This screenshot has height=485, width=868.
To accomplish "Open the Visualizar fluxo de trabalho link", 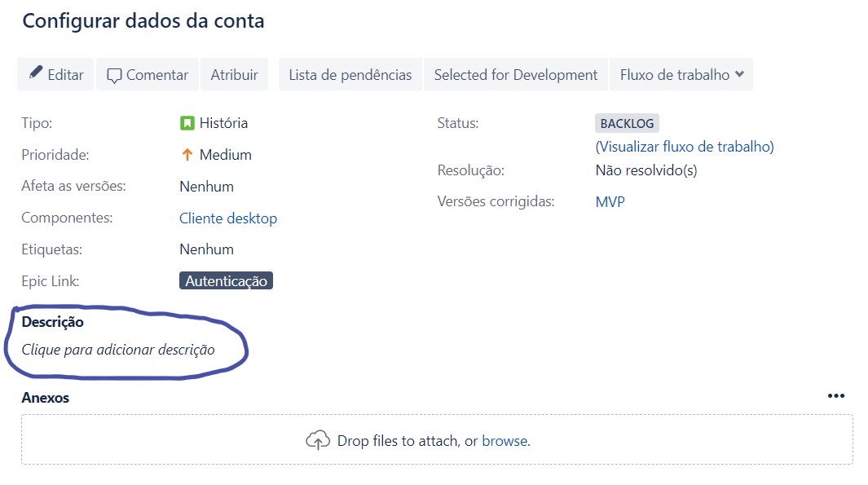I will [x=685, y=147].
